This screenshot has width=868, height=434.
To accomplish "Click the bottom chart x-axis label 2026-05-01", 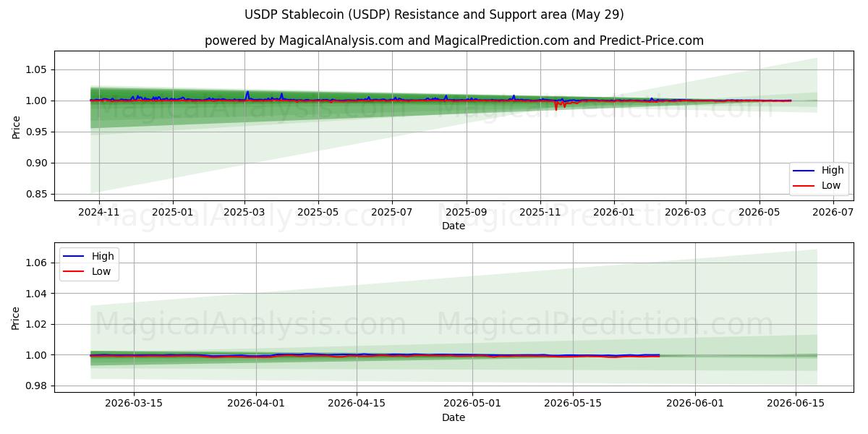I will (x=472, y=404).
